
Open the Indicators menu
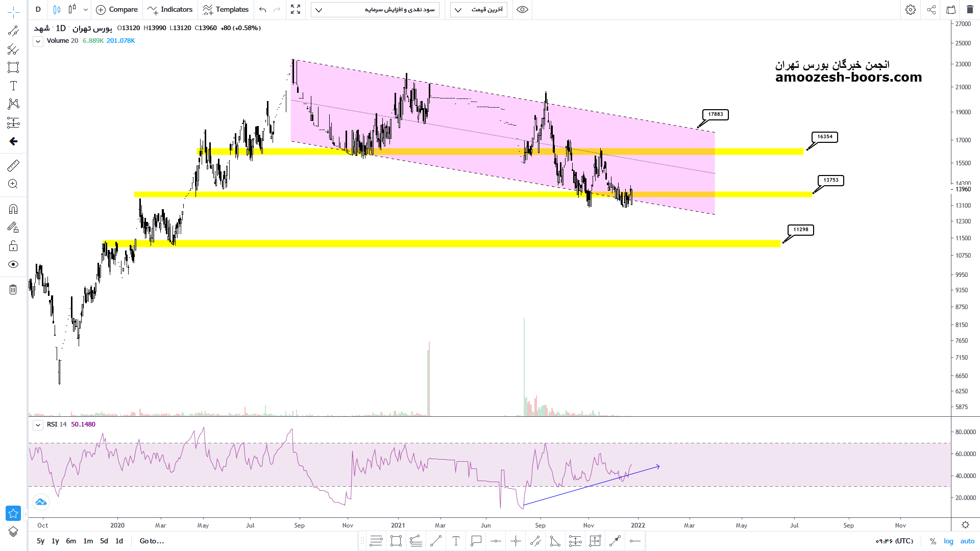point(170,10)
